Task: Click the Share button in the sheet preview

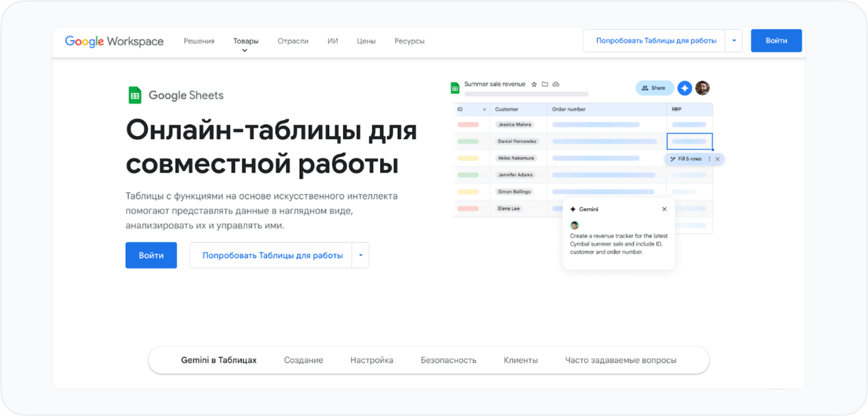Action: tap(654, 88)
